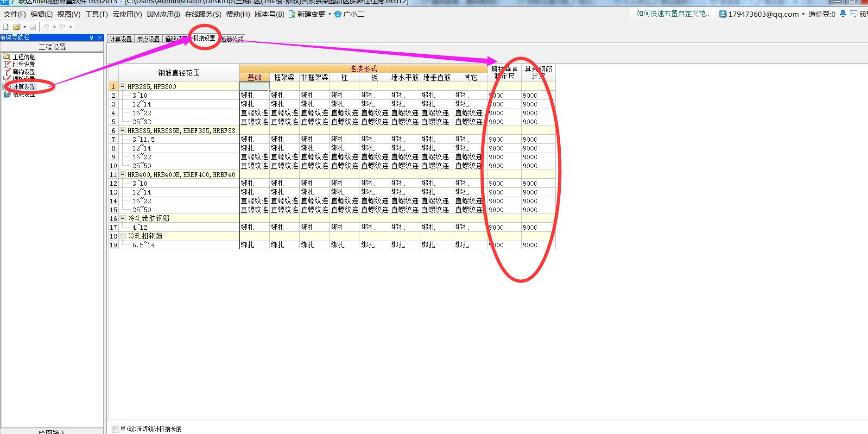Select the 板 cell in row 12 (3~10)
This screenshot has height=434, width=868.
point(375,183)
